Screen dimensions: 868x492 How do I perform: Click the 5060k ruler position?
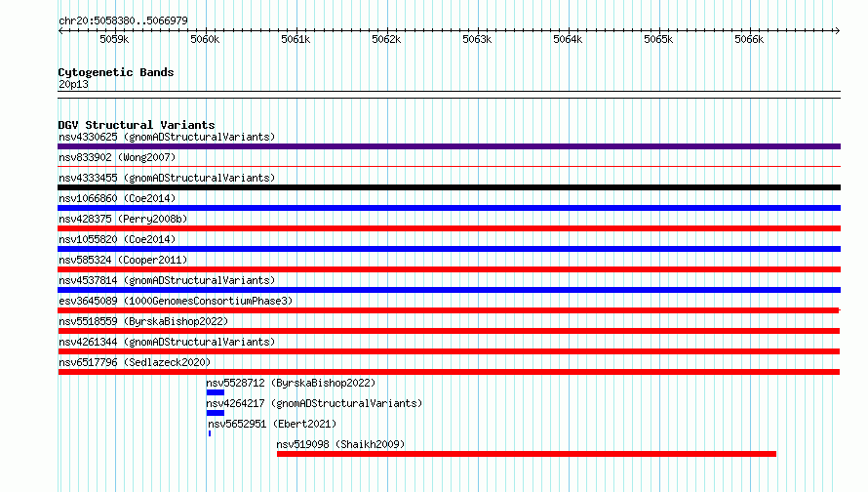coord(206,39)
